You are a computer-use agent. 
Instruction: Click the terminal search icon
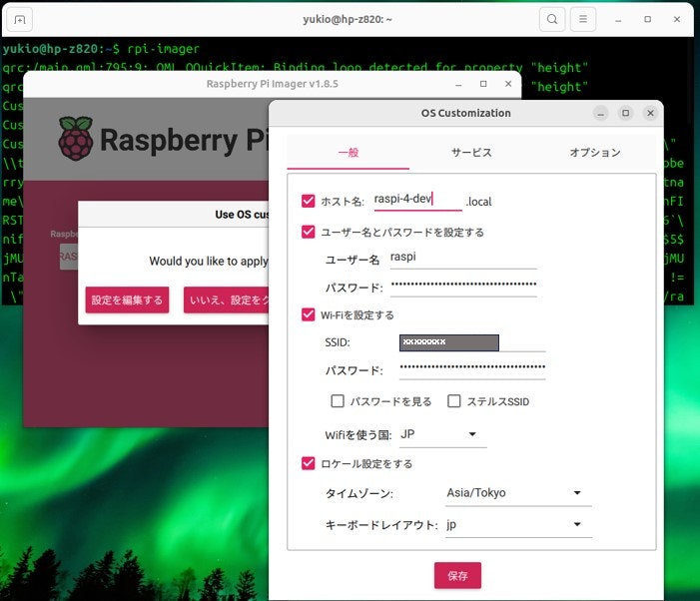552,20
